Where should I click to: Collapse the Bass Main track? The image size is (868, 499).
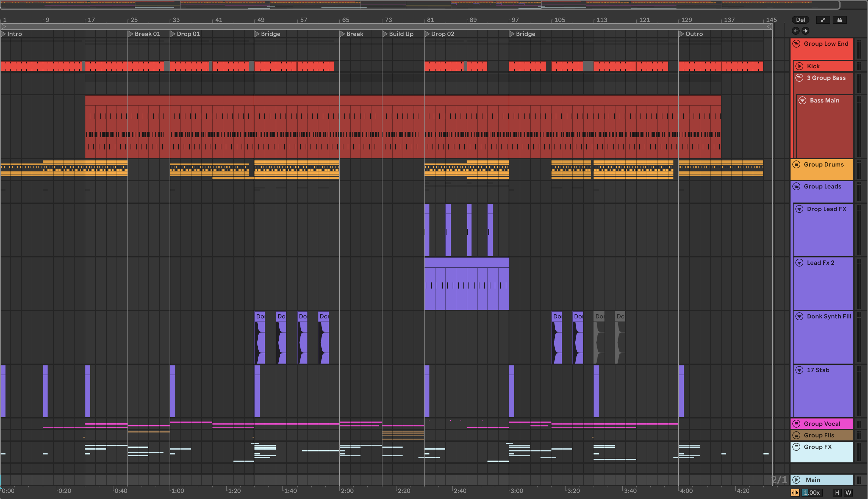(802, 100)
